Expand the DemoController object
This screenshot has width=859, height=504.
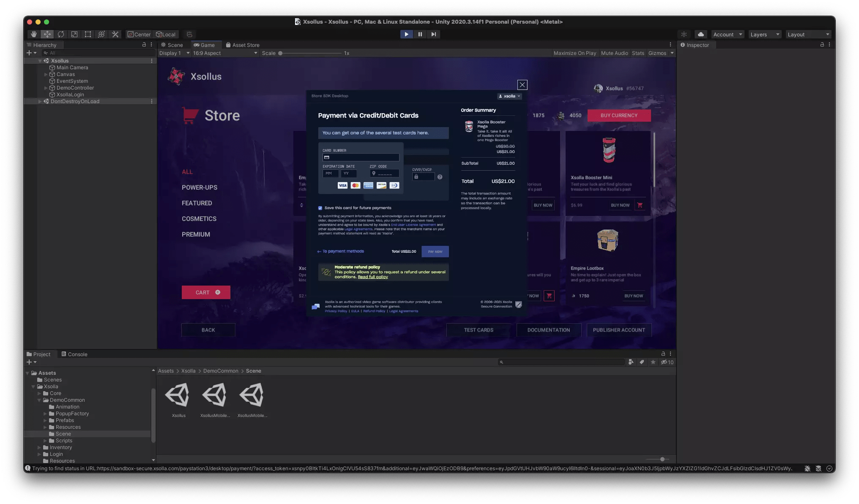pyautogui.click(x=46, y=88)
